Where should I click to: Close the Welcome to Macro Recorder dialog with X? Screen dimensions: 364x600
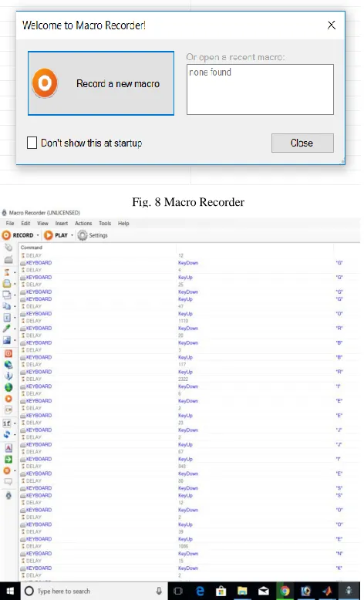click(x=332, y=25)
